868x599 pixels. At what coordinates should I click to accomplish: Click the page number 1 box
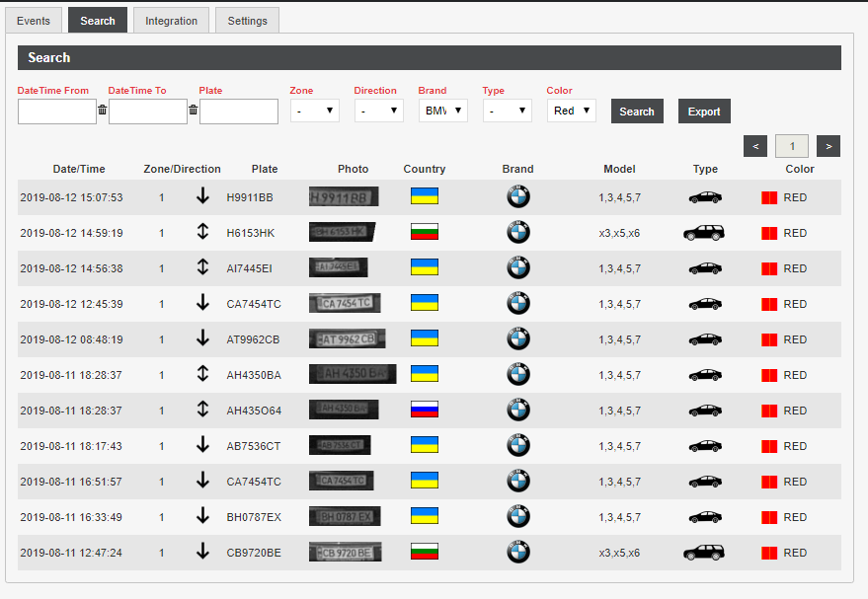(x=792, y=146)
